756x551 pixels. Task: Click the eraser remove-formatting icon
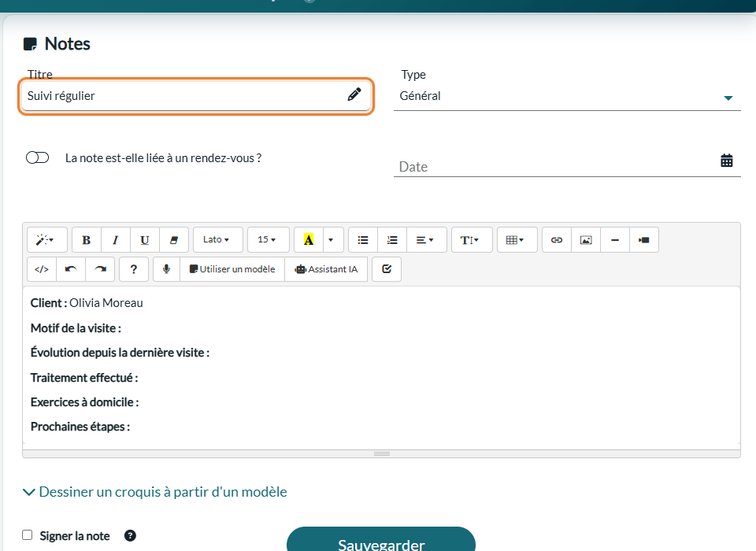point(174,240)
